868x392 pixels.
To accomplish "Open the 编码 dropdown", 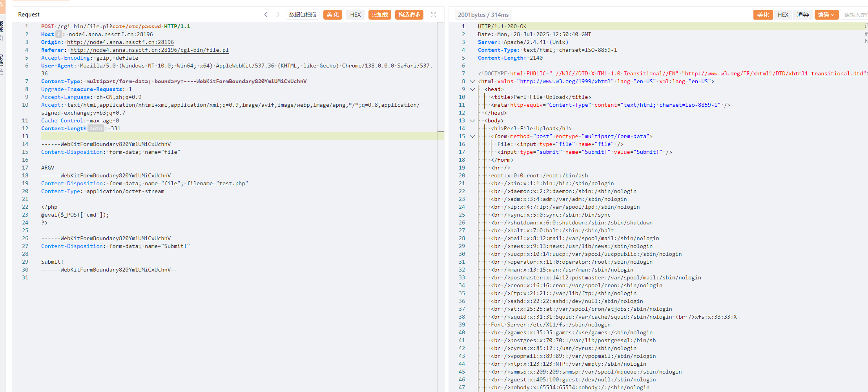I will (x=826, y=15).
